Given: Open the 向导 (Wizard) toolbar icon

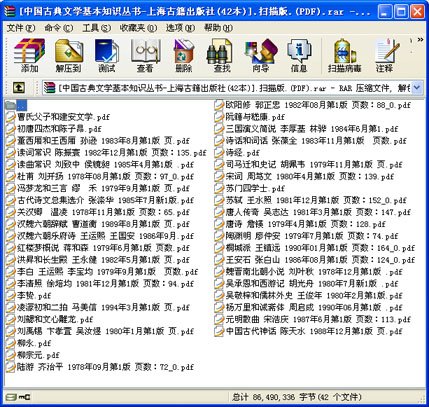Looking at the screenshot, I should coord(260,55).
